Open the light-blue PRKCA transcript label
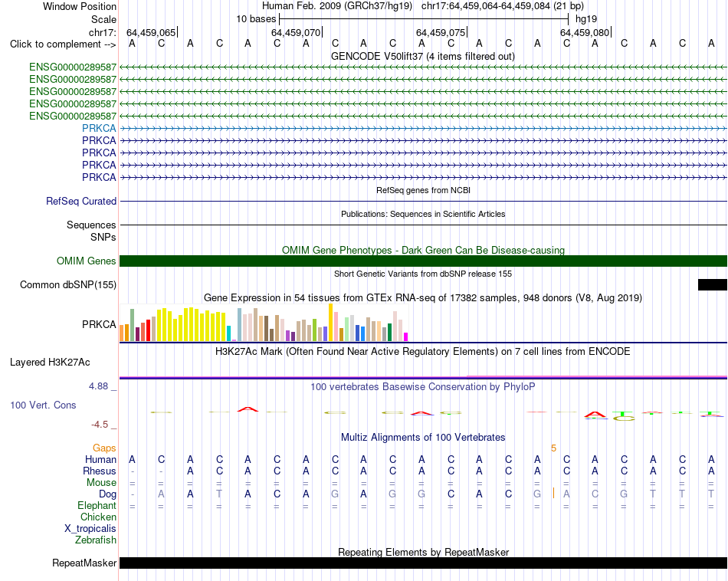The width and height of the screenshot is (728, 581). pyautogui.click(x=99, y=128)
